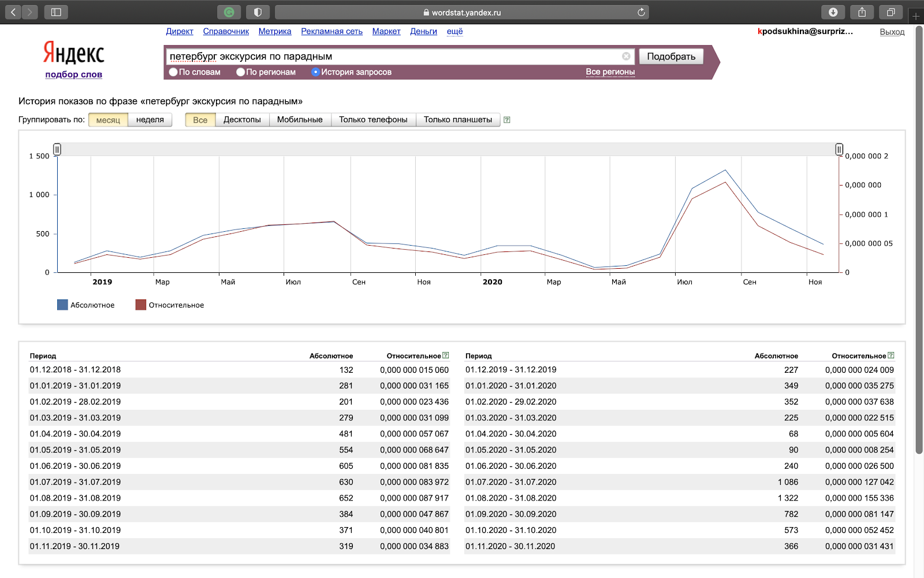Click the Safari back navigation arrow
Image resolution: width=924 pixels, height=578 pixels.
(13, 12)
